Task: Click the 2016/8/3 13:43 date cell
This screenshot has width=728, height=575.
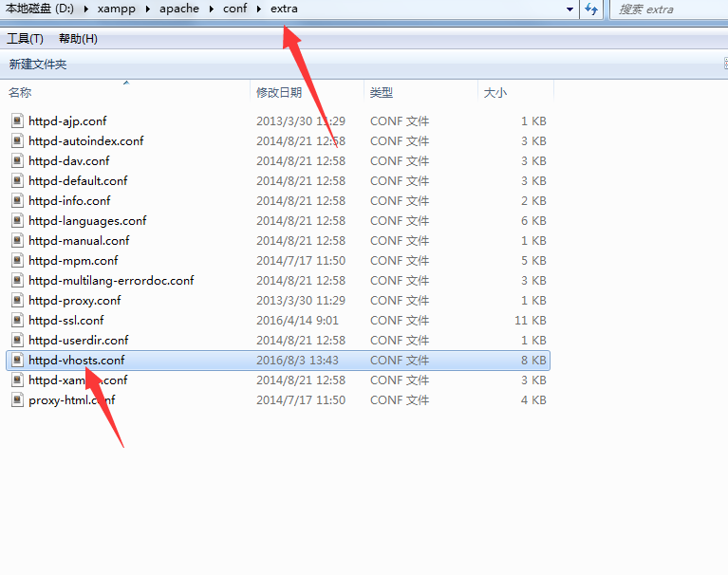Action: 298,361
